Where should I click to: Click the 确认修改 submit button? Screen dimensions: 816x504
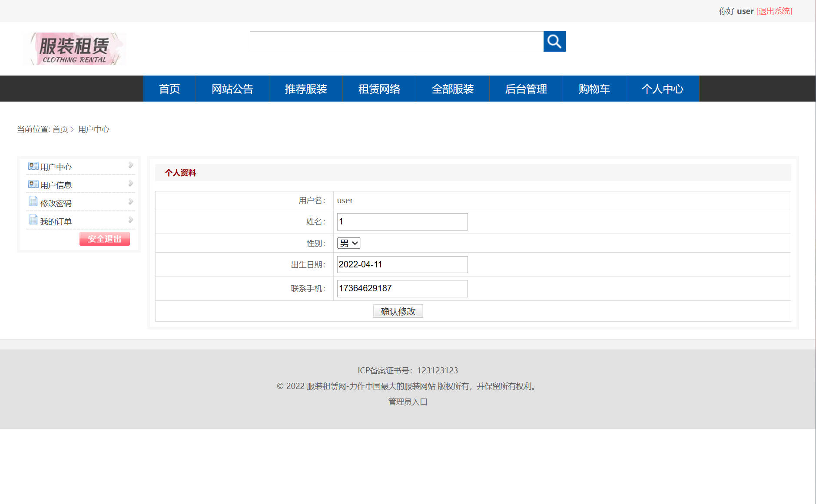pos(398,311)
